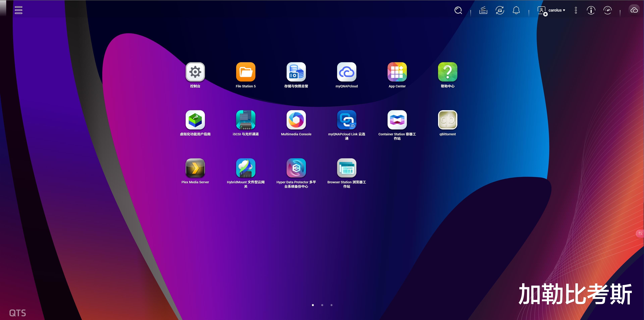Click the search magnifier icon

pos(458,10)
